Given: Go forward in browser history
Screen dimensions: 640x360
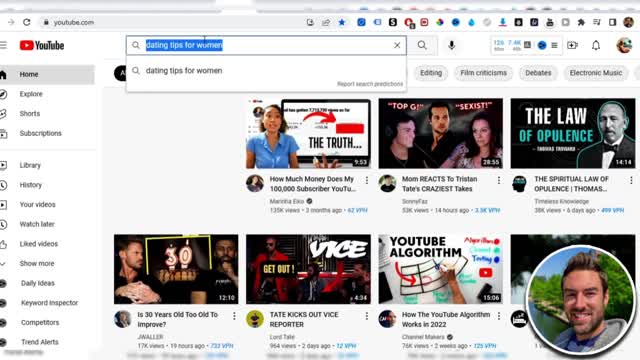Looking at the screenshot, I should pyautogui.click(x=11, y=22).
